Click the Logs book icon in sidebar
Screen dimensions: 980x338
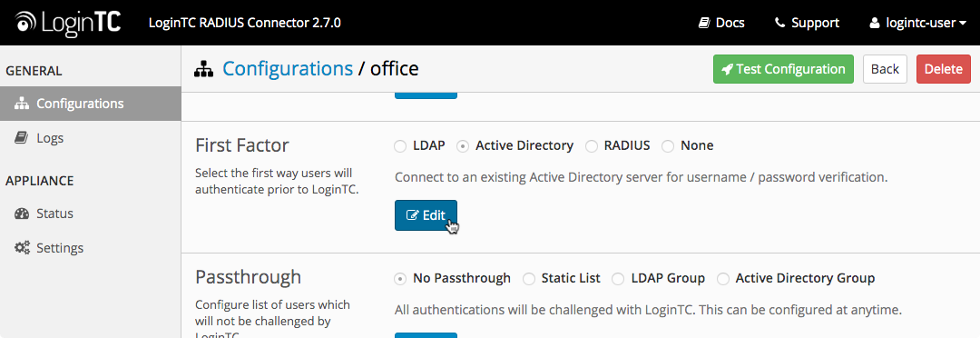(x=21, y=138)
